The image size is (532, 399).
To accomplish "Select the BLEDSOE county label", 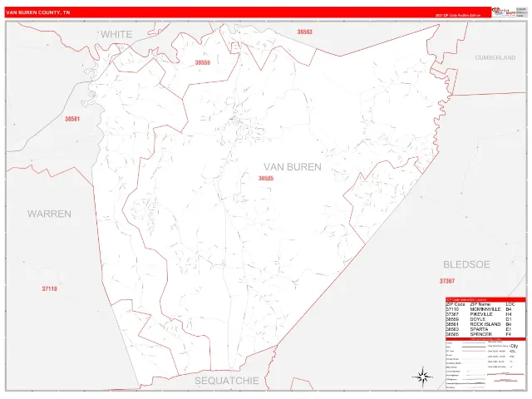I will click(x=466, y=264).
